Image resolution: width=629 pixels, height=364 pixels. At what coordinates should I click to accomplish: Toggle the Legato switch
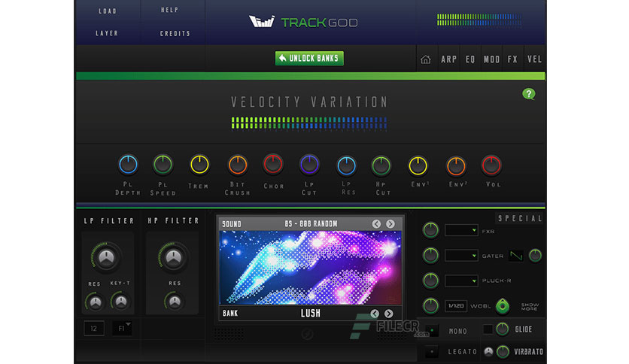tap(432, 351)
